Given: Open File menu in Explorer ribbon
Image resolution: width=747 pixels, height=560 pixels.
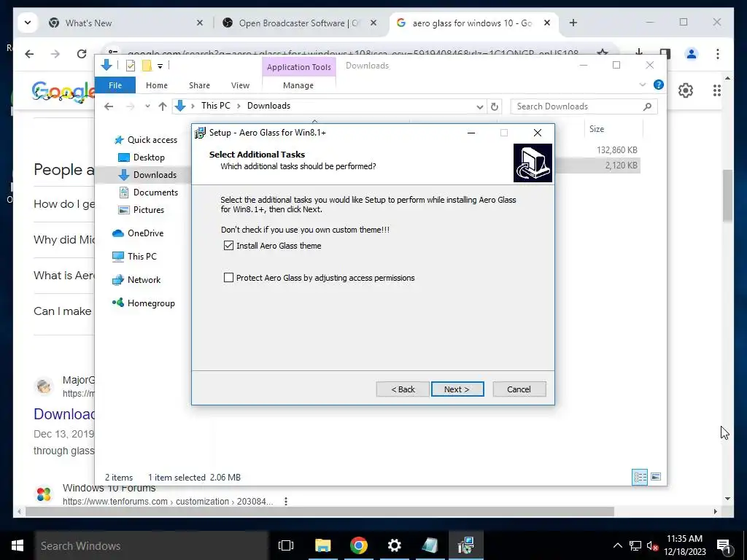Looking at the screenshot, I should tap(115, 85).
